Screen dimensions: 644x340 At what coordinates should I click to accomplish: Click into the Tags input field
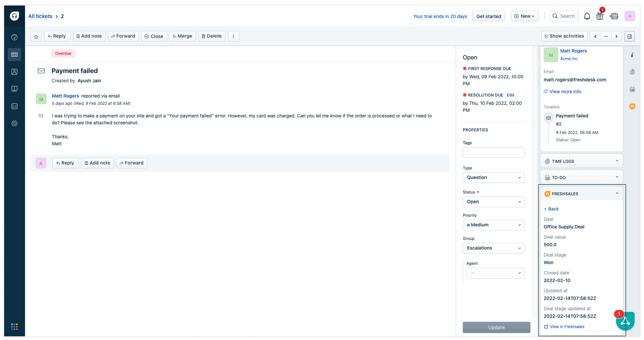click(493, 153)
